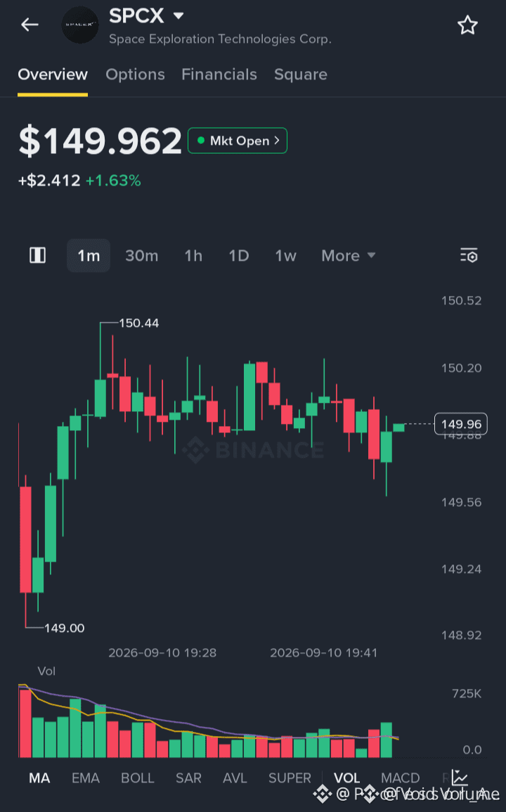Viewport: 506px width, 812px height.
Task: Open the chart indicator icon at bottom right
Action: [460, 778]
